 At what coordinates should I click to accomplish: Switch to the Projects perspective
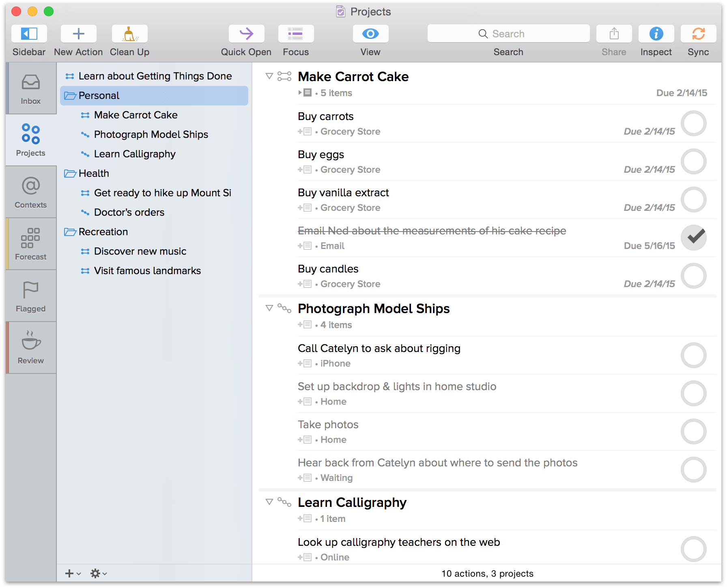pos(31,140)
